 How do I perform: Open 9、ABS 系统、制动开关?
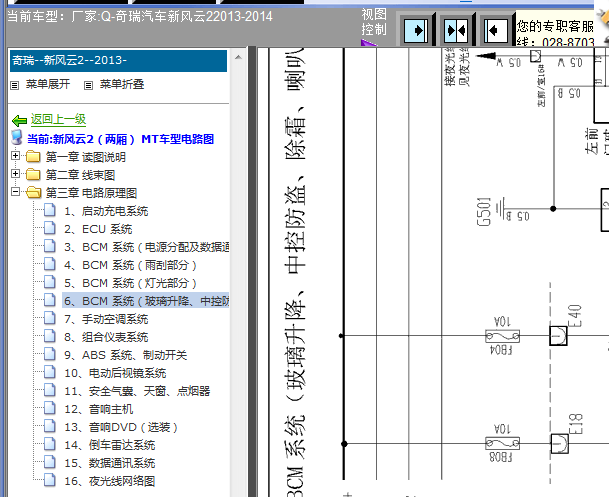(x=125, y=355)
